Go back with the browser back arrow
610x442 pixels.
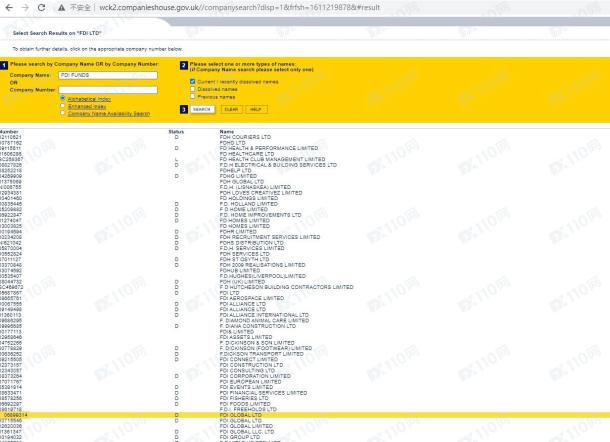[9, 7]
